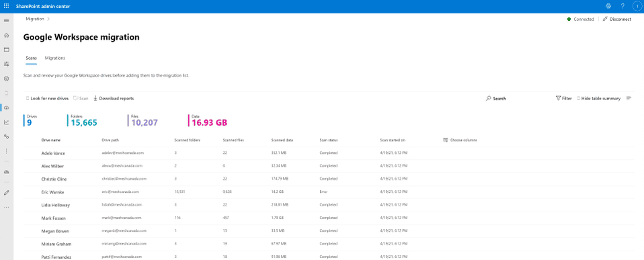Open the Settings gear icon in sidebar

(x=6, y=79)
